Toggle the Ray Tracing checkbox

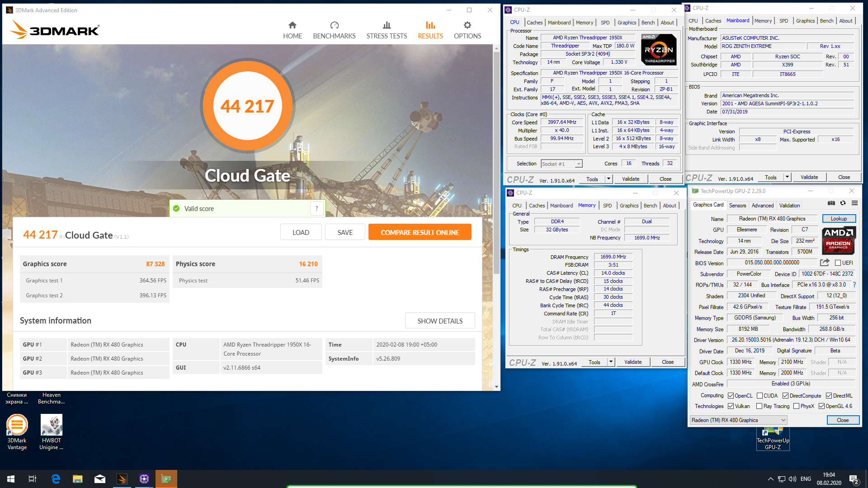tap(759, 406)
